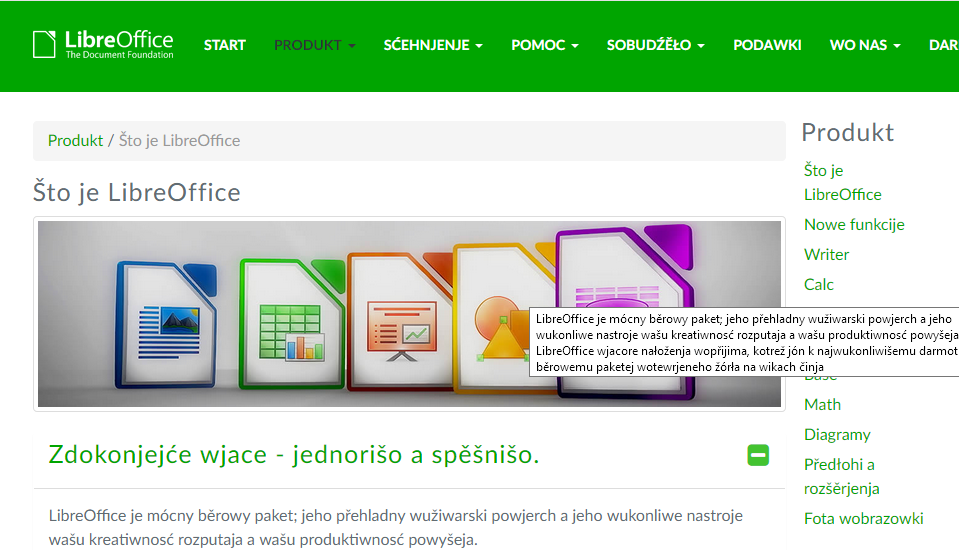959x550 pixels.
Task: Expand the PRODUKT dropdown menu
Action: [x=314, y=45]
